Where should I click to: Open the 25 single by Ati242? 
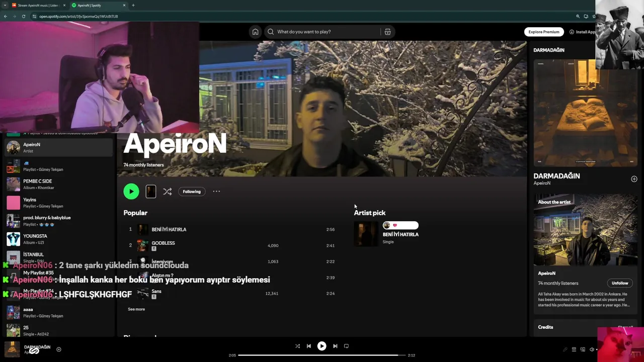[59, 330]
